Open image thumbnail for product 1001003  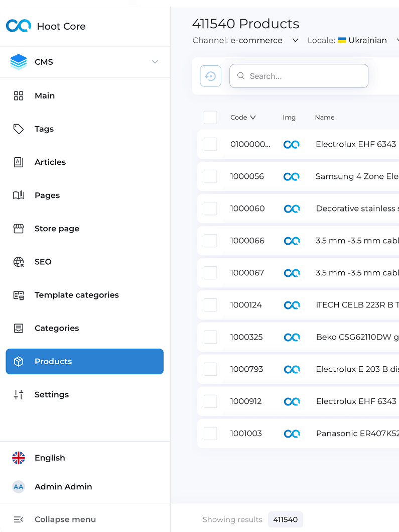click(x=292, y=434)
